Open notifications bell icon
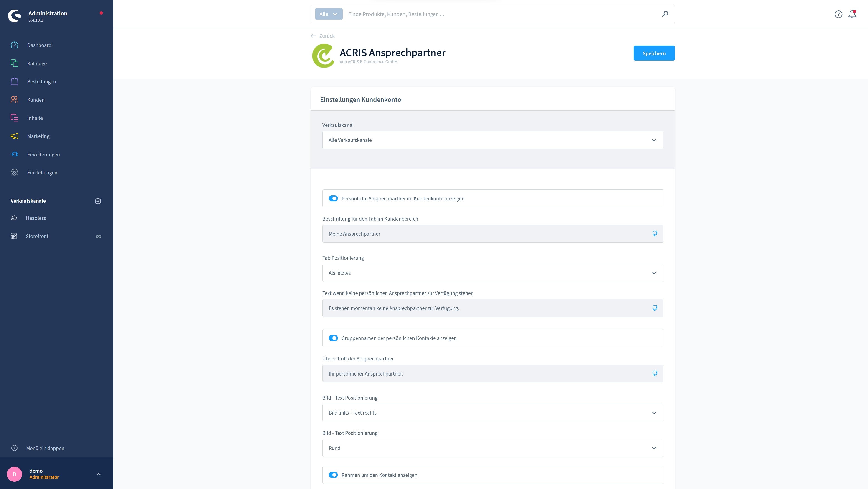Screen dimensions: 868x489 [x=852, y=14]
